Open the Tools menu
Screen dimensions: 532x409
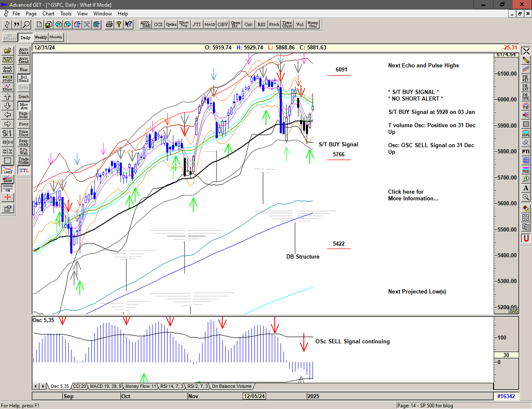coord(66,14)
